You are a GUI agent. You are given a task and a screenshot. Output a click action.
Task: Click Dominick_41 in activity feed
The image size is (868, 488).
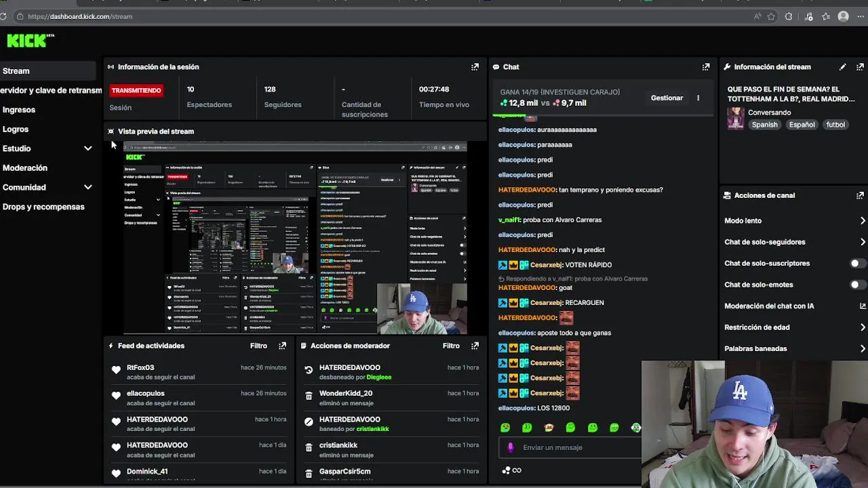147,471
